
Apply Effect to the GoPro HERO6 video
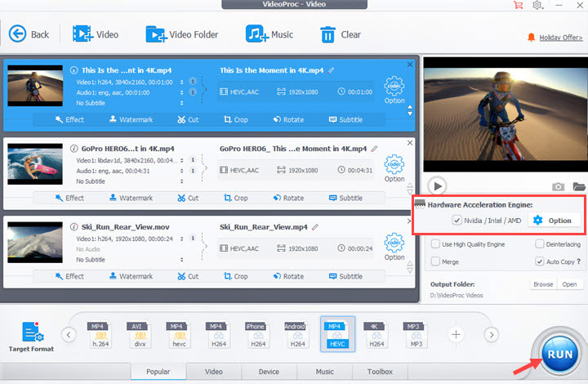pos(69,198)
